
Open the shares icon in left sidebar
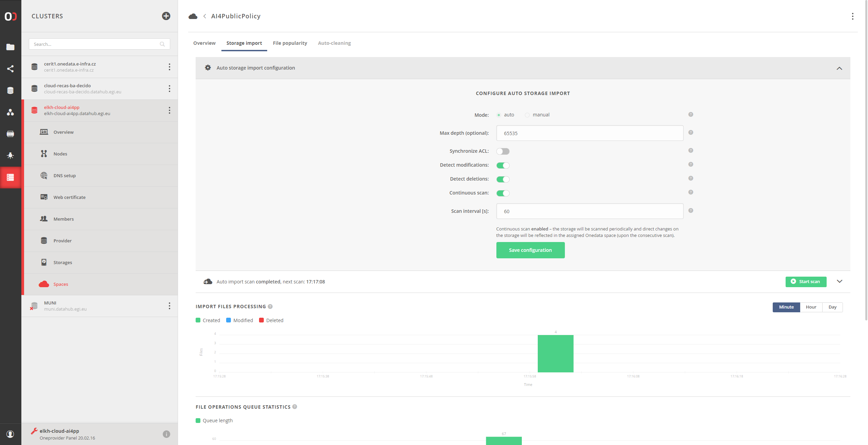point(11,69)
